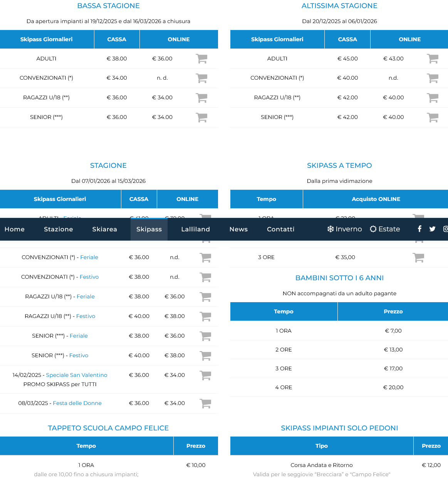The image size is (448, 482).
Task: Add Speciale San Valentino promo to cart
Action: pyautogui.click(x=206, y=375)
